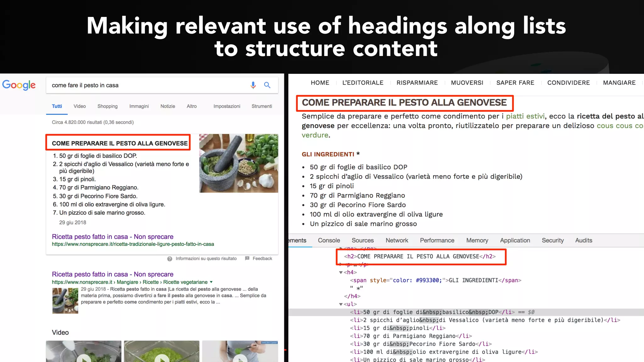Open featured snippet title Ricetta pesto fatto in casa

pos(113,237)
